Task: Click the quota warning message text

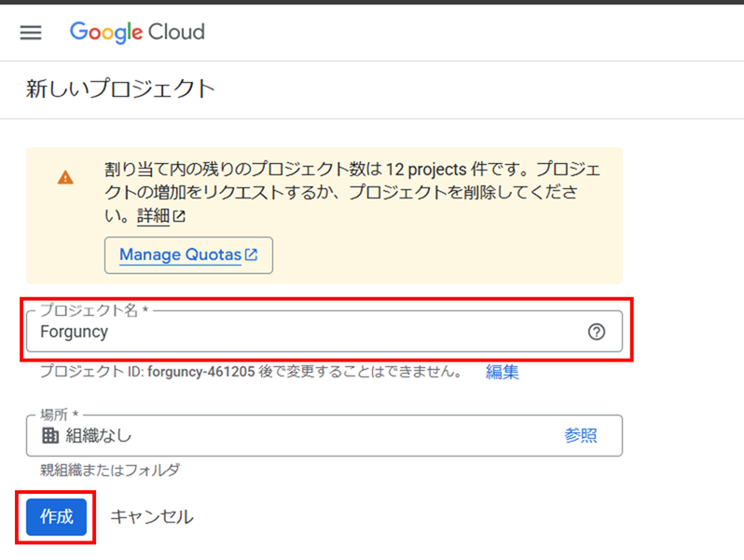Action: coord(352,193)
